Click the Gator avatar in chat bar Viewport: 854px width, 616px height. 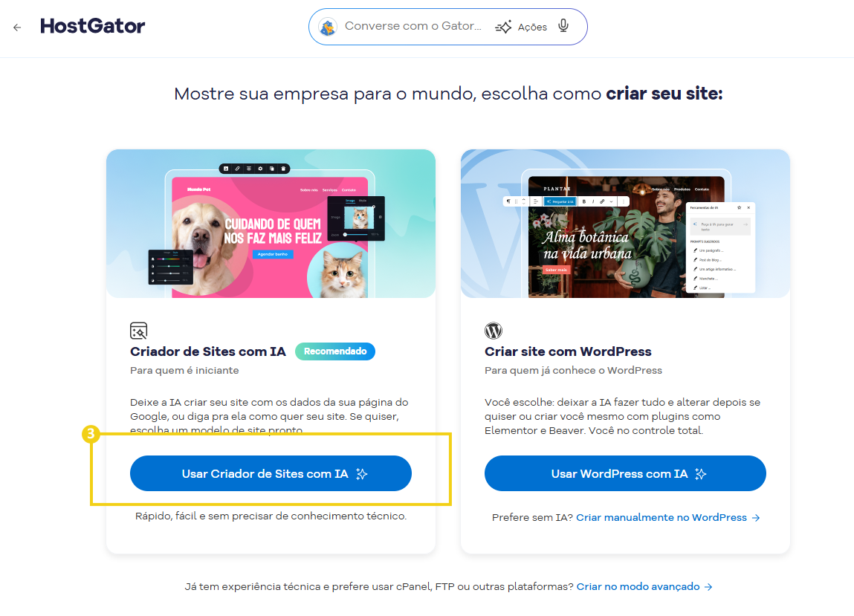(327, 27)
